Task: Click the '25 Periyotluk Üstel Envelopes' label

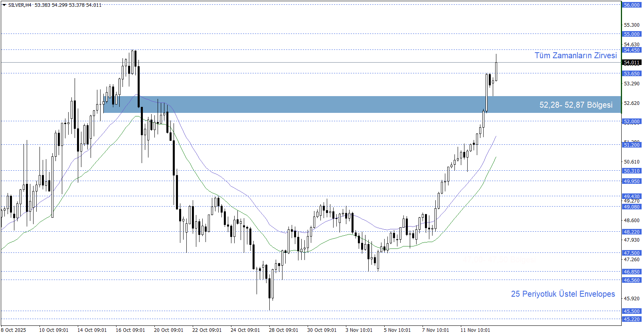Action: coord(563,294)
